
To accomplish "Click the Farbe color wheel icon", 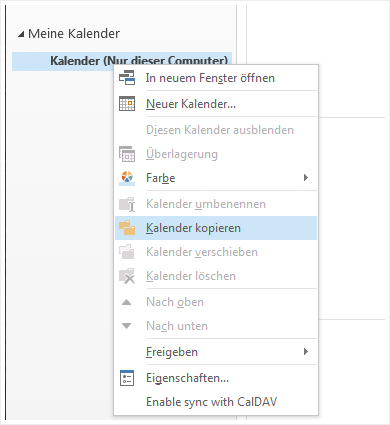I will 127,178.
